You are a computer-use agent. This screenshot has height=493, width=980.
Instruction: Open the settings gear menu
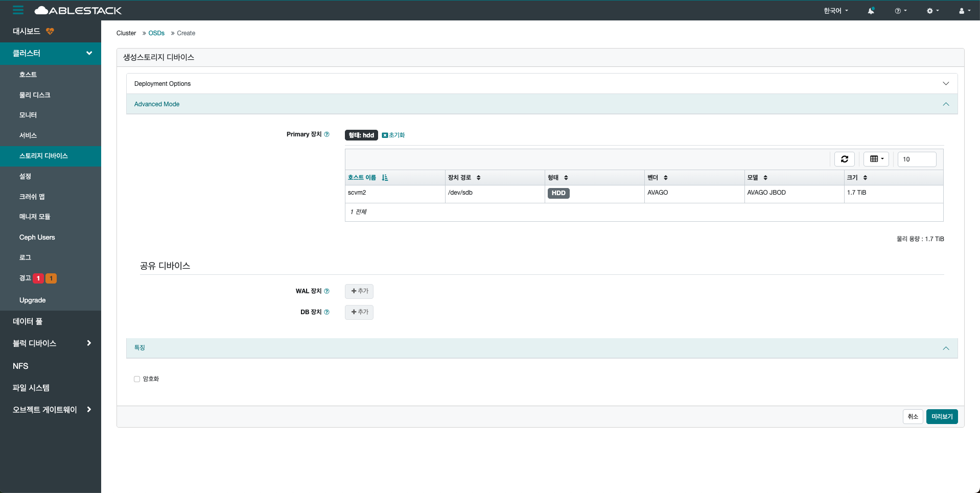(932, 11)
